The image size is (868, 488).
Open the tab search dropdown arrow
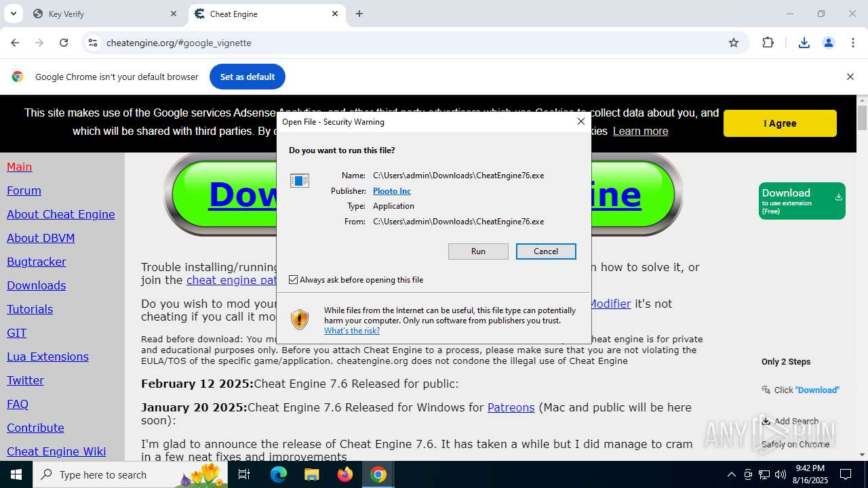click(13, 14)
